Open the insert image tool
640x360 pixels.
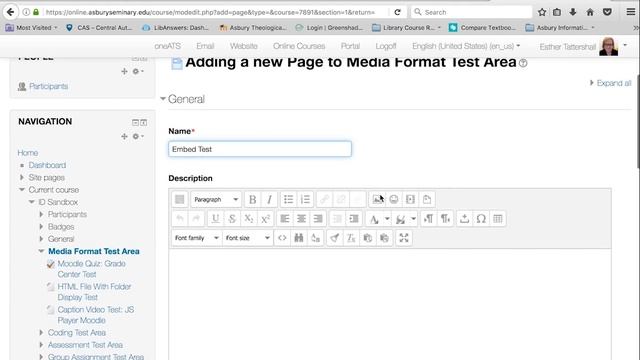tap(378, 199)
